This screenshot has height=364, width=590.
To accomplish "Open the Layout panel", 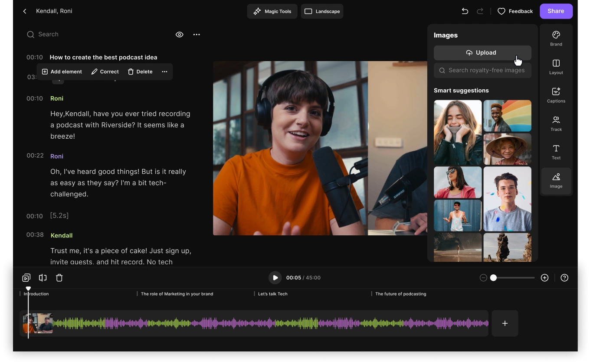I will [556, 67].
